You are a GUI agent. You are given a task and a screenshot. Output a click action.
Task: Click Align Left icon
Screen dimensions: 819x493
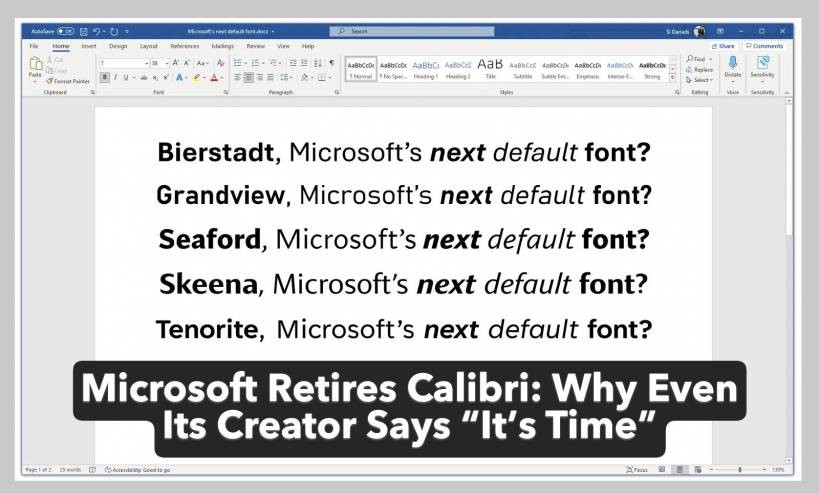[x=238, y=77]
